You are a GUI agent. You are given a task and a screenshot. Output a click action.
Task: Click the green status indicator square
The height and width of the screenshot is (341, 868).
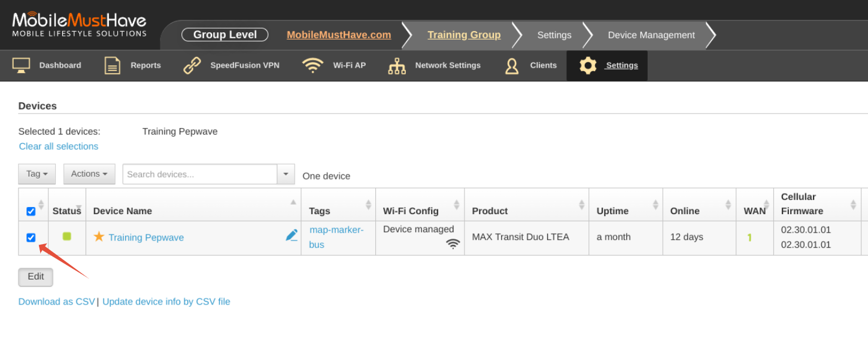click(x=67, y=236)
